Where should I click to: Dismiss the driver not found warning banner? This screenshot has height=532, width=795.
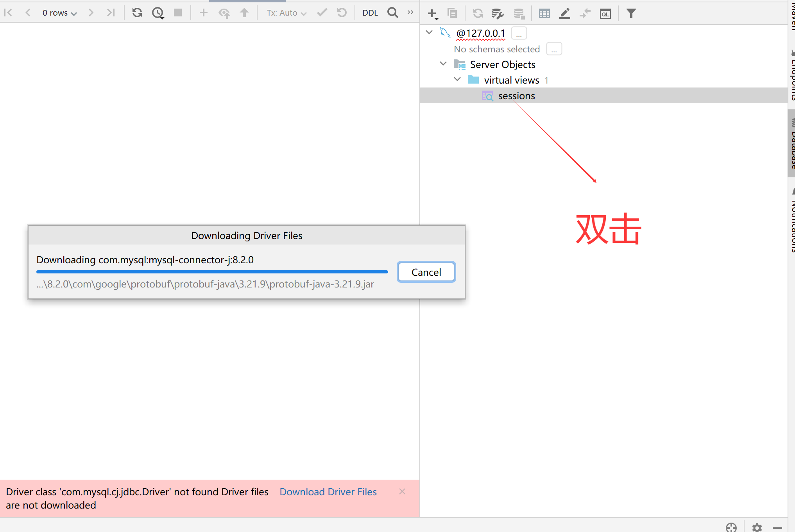coord(402,491)
